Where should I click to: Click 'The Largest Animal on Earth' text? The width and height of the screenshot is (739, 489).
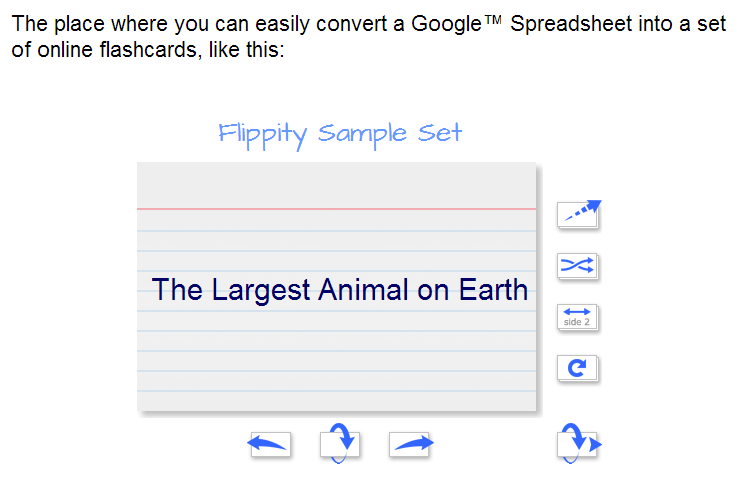point(339,289)
